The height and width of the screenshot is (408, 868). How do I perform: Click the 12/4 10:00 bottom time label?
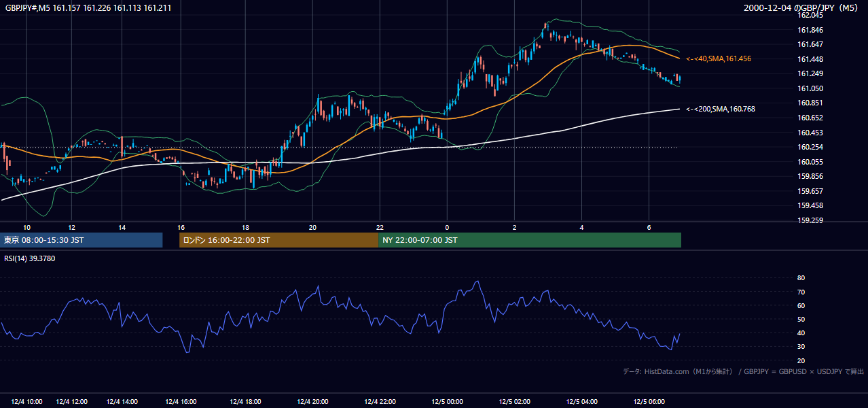[x=26, y=402]
